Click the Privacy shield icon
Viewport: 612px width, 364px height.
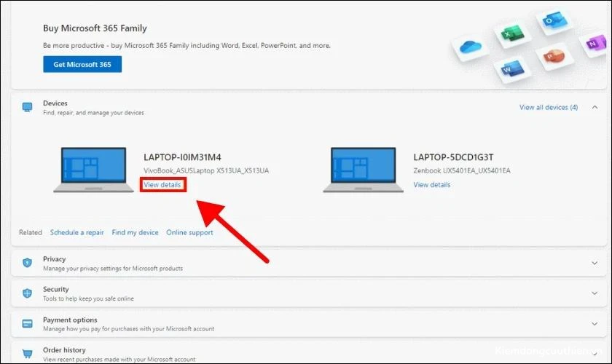pos(28,263)
